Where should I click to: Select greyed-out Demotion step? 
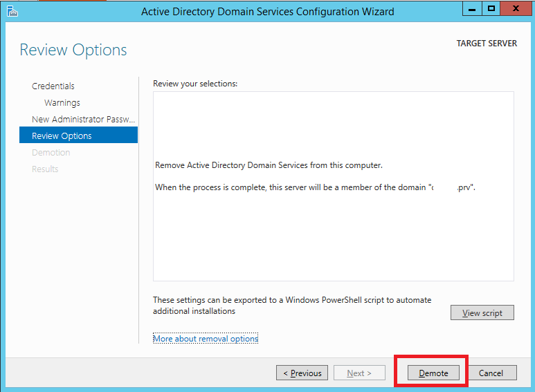coord(51,152)
